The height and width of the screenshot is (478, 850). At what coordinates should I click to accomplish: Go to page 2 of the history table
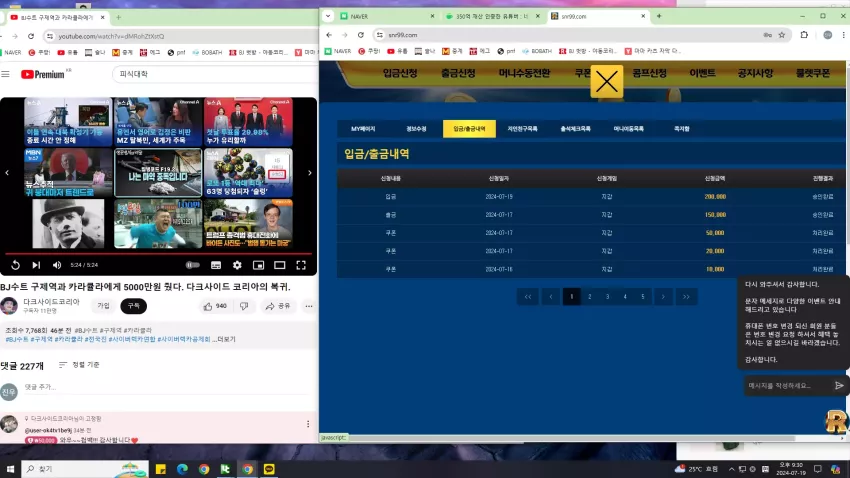pyautogui.click(x=590, y=296)
